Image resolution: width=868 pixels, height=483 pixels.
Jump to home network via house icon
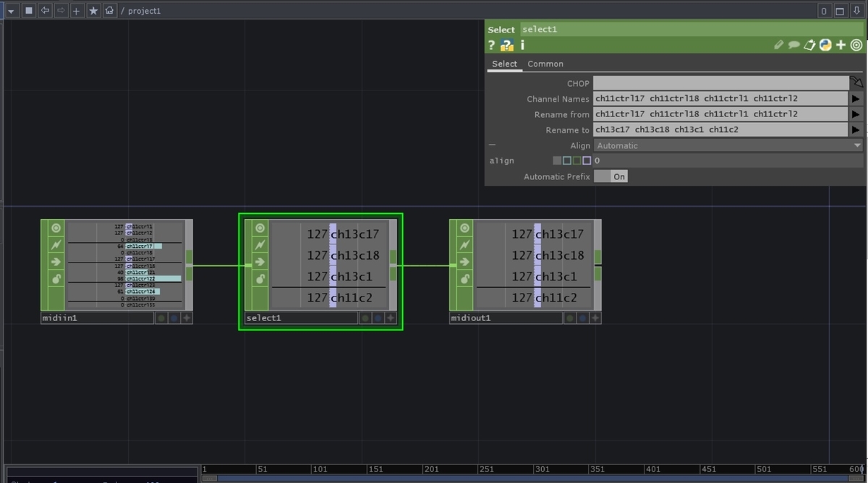[x=109, y=11]
